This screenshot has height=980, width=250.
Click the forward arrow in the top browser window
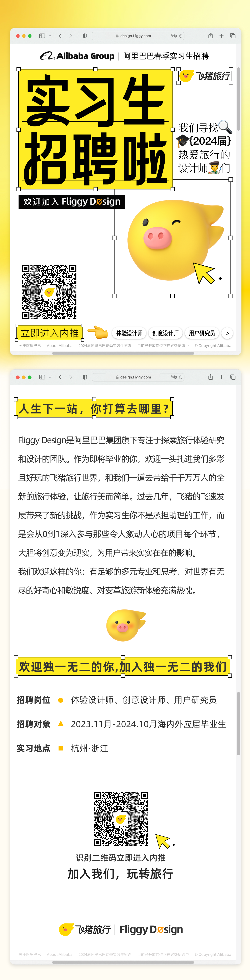pos(71,36)
